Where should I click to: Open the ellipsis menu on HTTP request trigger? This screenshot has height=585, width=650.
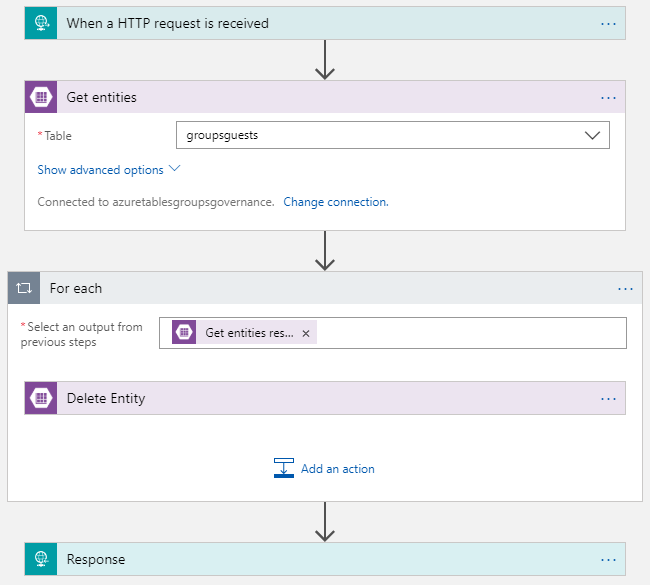pyautogui.click(x=608, y=23)
